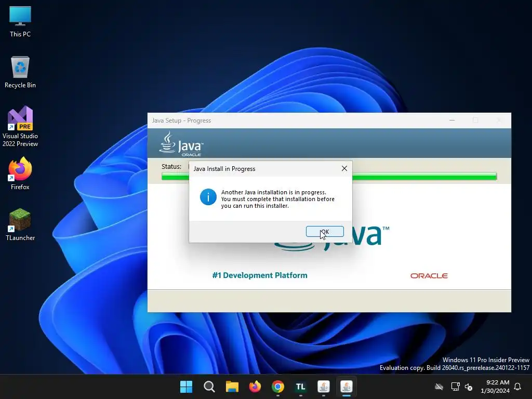Open Recycle Bin on desktop

20,72
